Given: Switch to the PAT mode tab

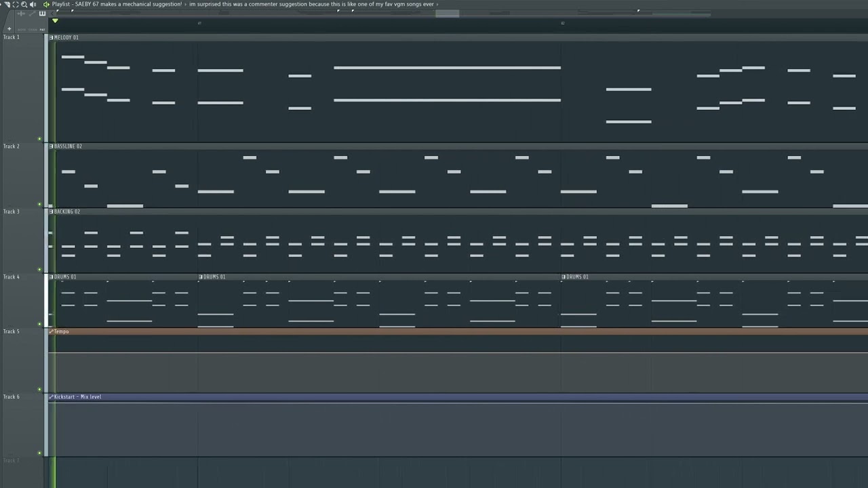Looking at the screenshot, I should 42,29.
